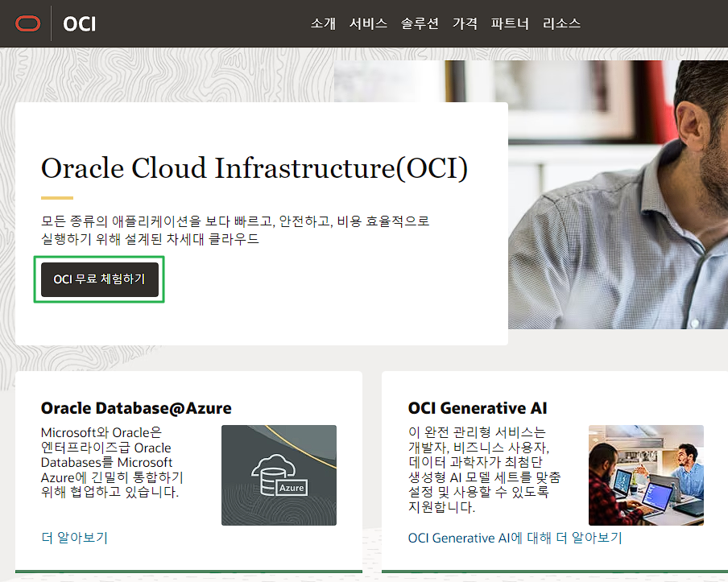Image resolution: width=728 pixels, height=582 pixels.
Task: Click the OCI Generative AI card title
Action: click(478, 408)
